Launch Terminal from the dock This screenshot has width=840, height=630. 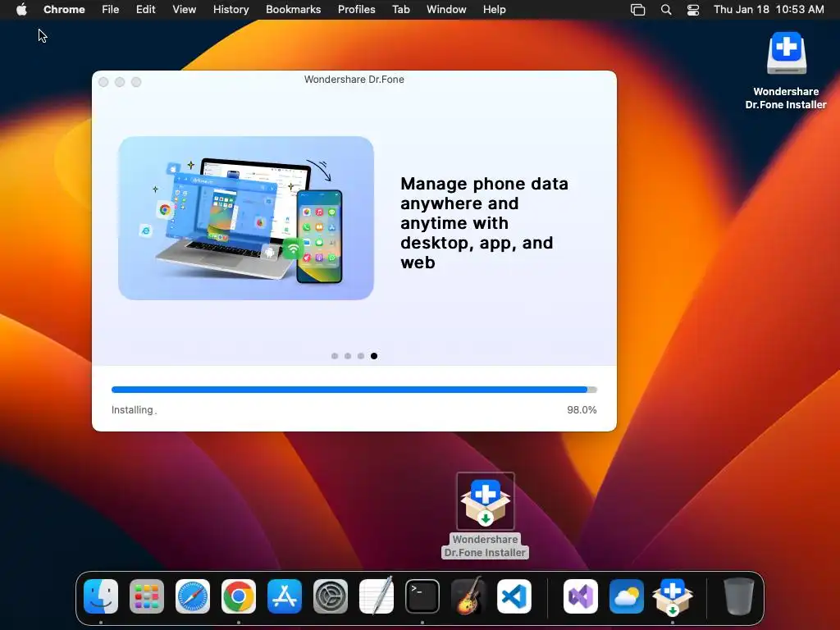[422, 596]
